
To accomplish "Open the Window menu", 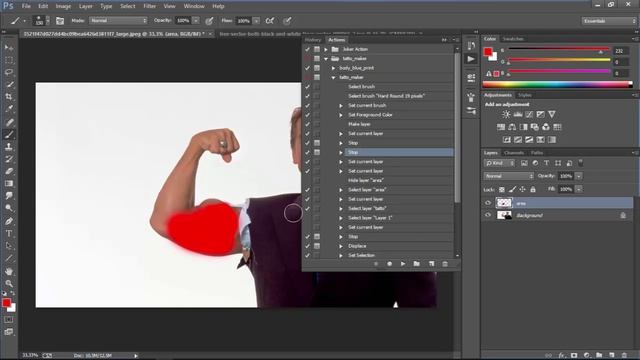I will click(194, 6).
